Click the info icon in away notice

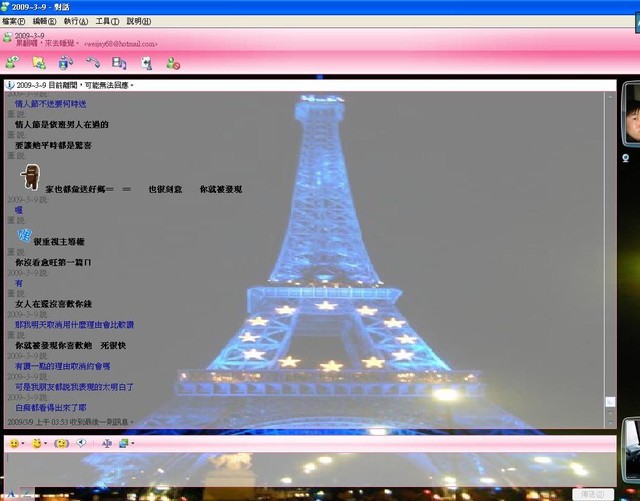coord(10,85)
